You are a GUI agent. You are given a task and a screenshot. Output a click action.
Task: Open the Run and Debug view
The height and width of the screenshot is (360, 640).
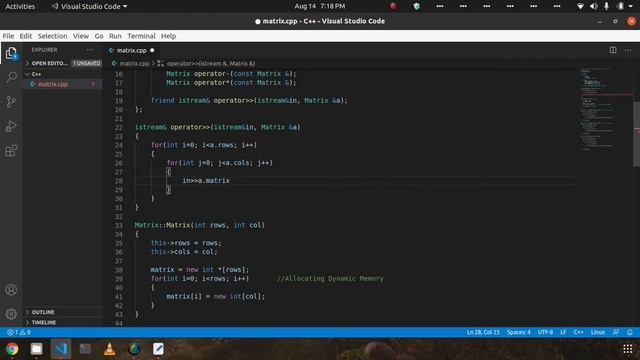pos(11,126)
